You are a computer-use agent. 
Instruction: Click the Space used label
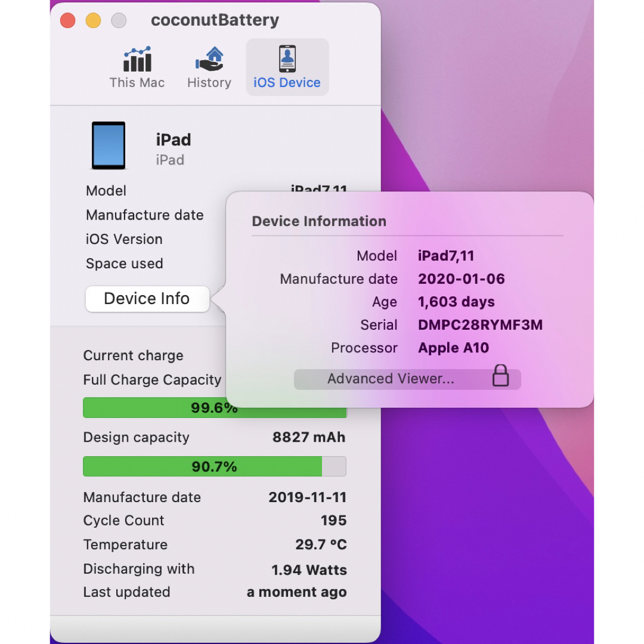pos(125,264)
